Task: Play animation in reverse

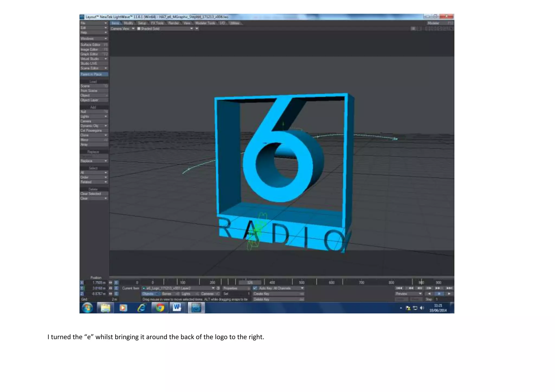Action: 429,294
